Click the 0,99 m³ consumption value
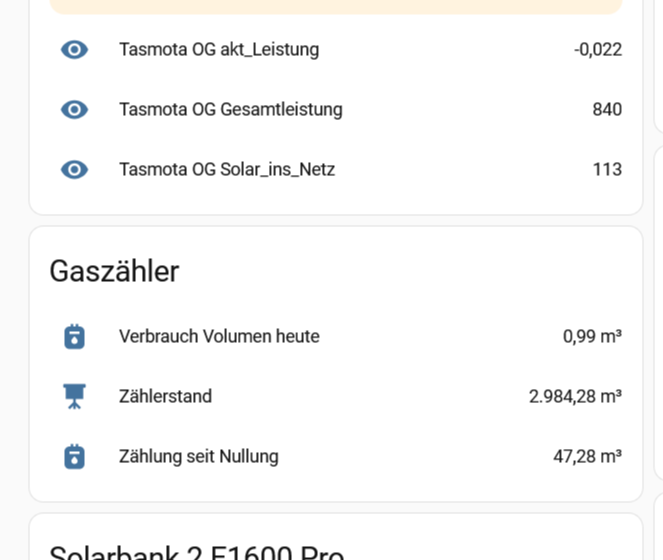Viewport: 663px width, 560px height. (x=592, y=336)
